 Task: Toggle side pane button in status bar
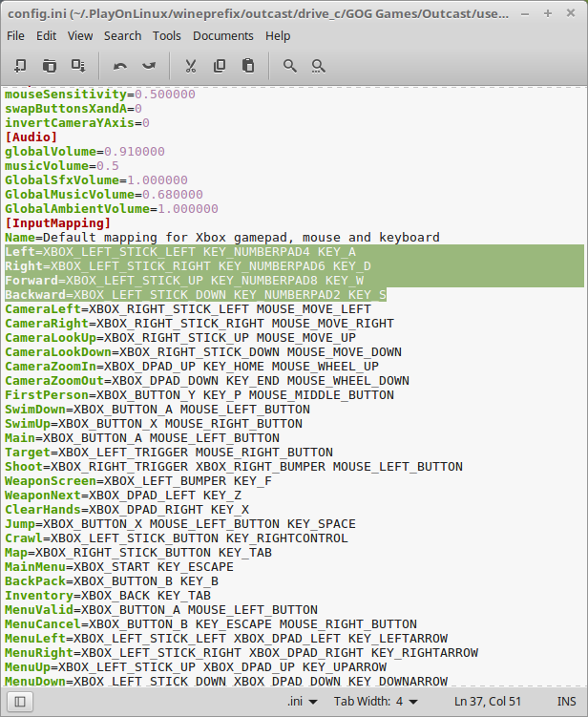tap(20, 702)
